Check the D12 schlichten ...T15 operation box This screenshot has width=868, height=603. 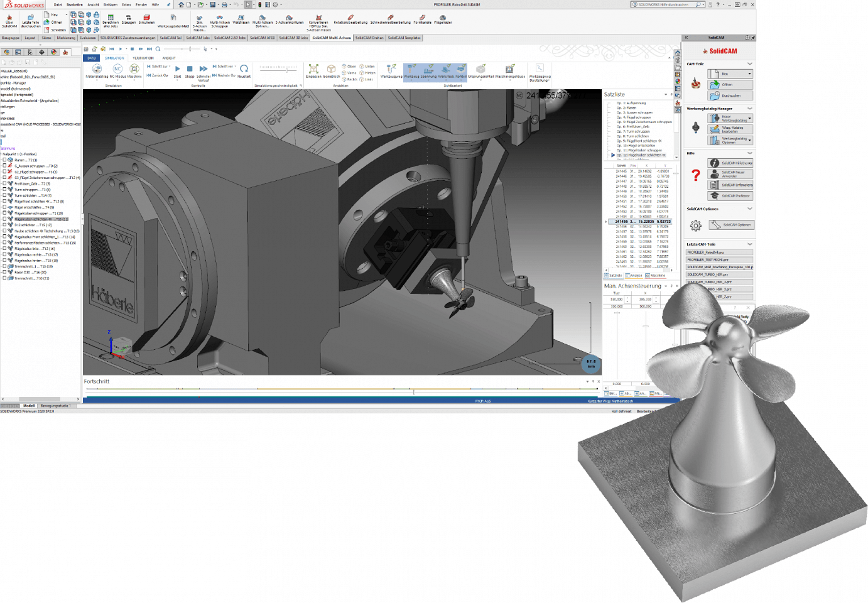tap(4, 225)
